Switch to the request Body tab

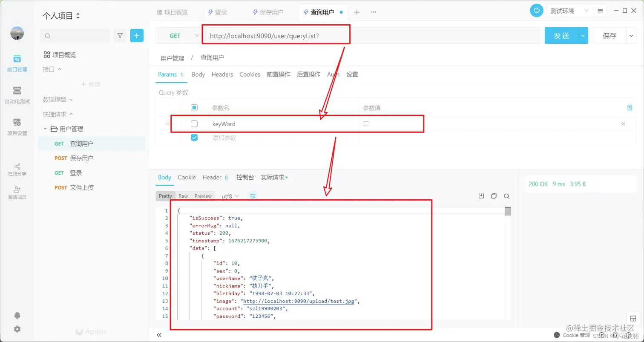[198, 74]
